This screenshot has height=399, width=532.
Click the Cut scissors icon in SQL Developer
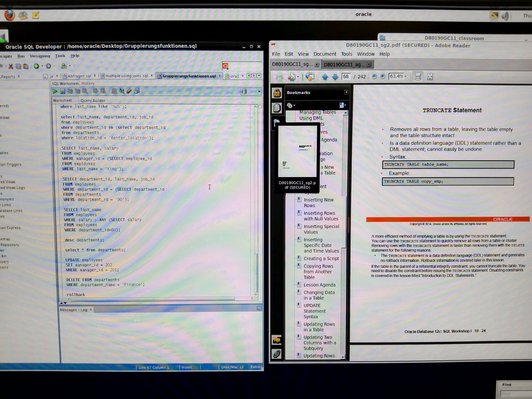click(11, 66)
